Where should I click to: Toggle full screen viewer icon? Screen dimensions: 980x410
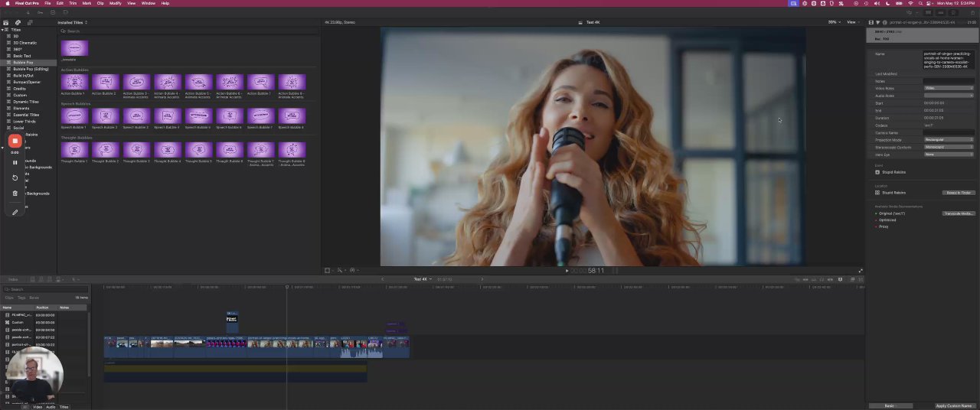(860, 271)
